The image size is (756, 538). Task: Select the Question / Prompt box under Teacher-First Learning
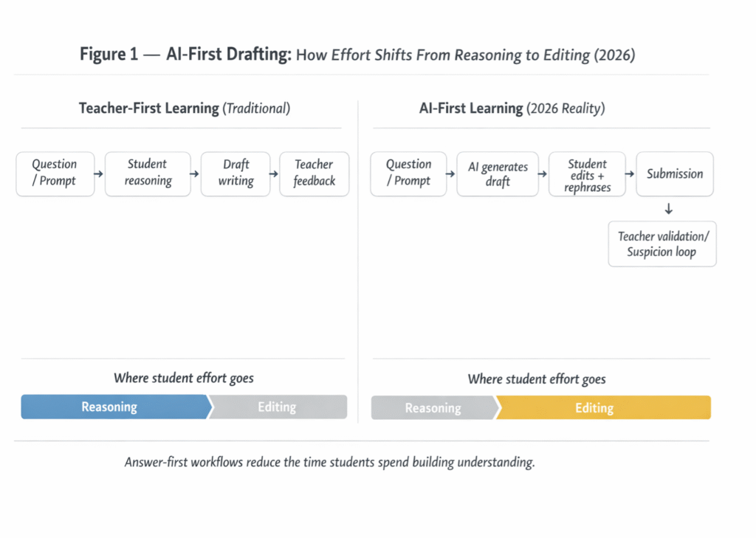55,173
